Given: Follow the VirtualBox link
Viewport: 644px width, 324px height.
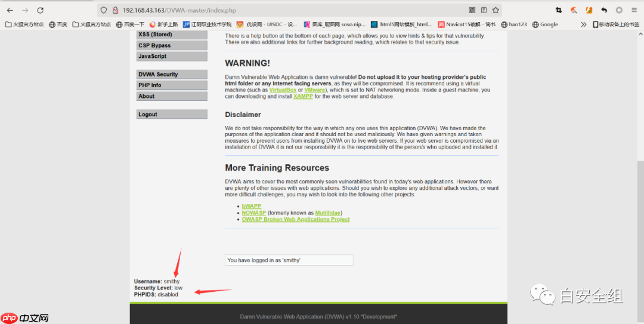Looking at the screenshot, I should pos(283,90).
